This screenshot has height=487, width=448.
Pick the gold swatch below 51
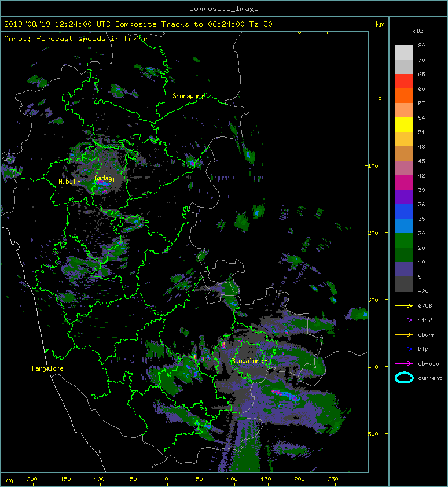click(x=404, y=139)
